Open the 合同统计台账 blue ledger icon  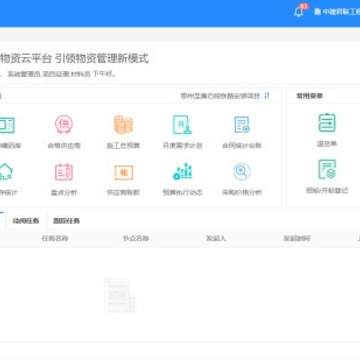click(x=242, y=125)
